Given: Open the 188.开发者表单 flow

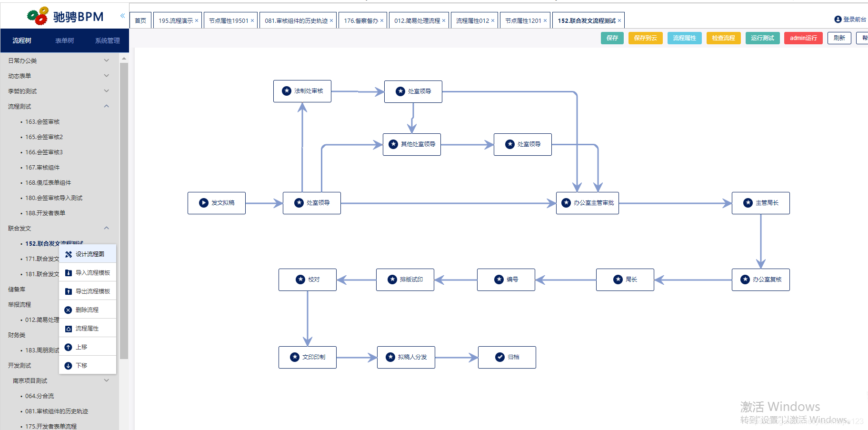Looking at the screenshot, I should (45, 213).
